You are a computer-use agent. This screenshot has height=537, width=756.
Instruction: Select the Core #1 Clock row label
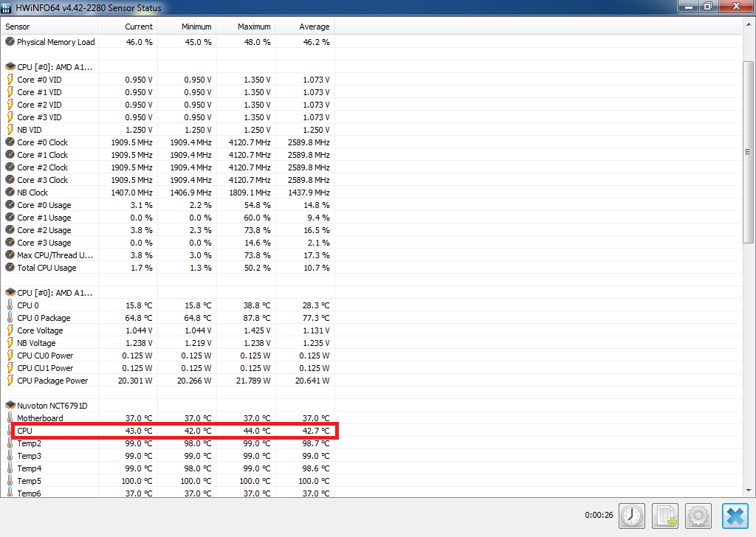[42, 155]
